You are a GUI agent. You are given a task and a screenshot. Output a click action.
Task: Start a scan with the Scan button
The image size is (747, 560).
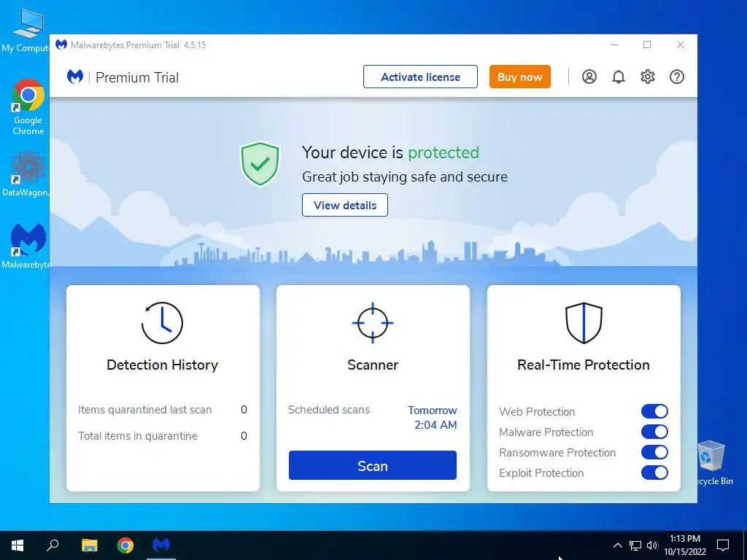coord(373,465)
